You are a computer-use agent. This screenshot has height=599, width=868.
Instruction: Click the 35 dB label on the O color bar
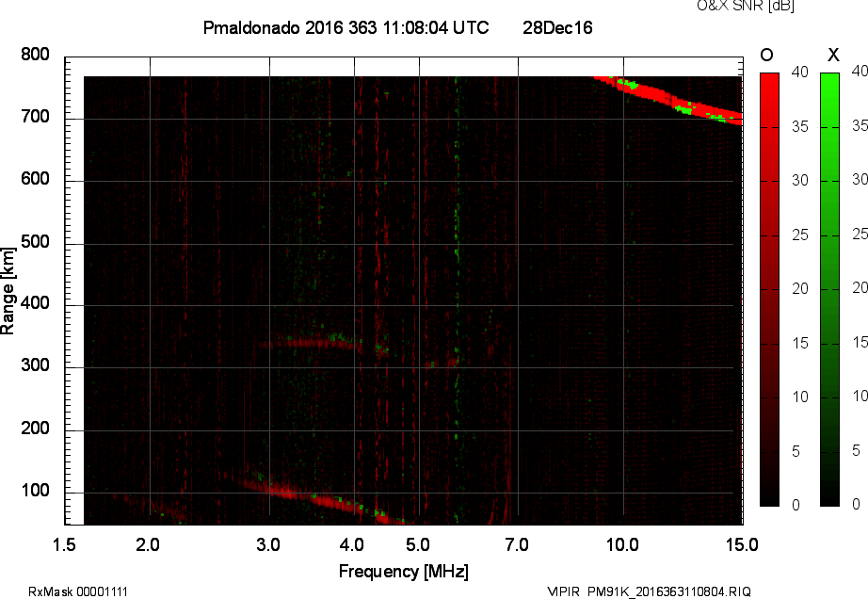pos(800,127)
